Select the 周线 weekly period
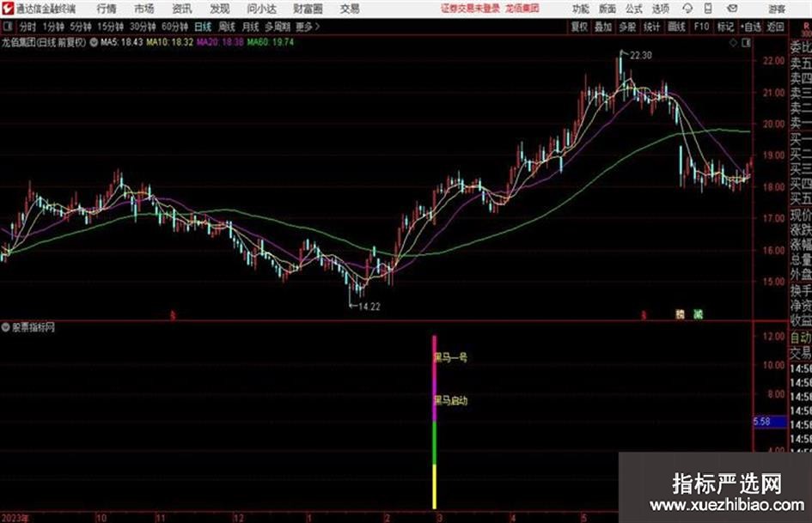Screen dimensions: 812x523 click(227, 27)
